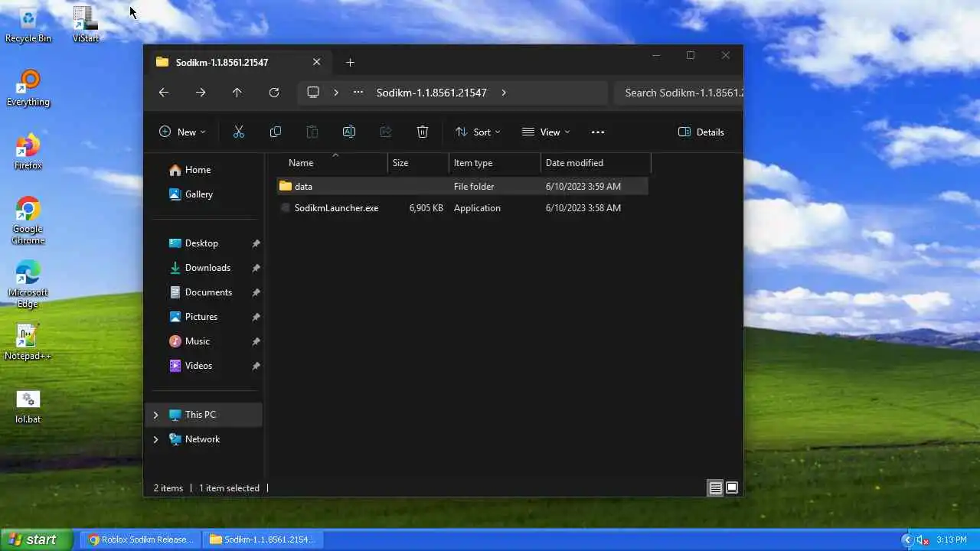Rename the selected item
980x551 pixels.
(x=349, y=132)
